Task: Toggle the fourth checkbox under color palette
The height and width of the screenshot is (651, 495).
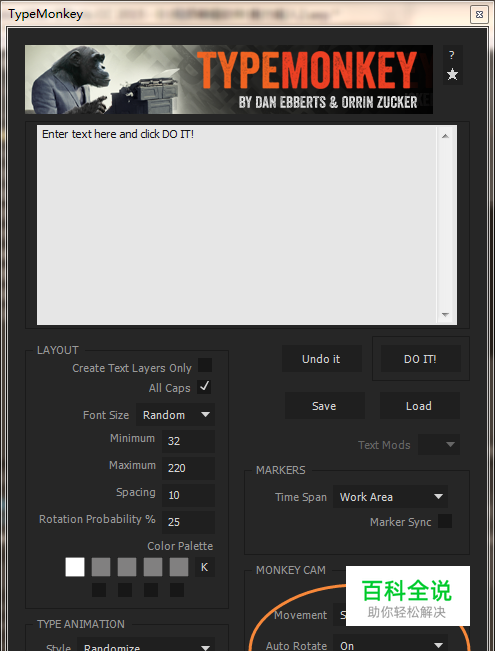Action: tap(177, 590)
